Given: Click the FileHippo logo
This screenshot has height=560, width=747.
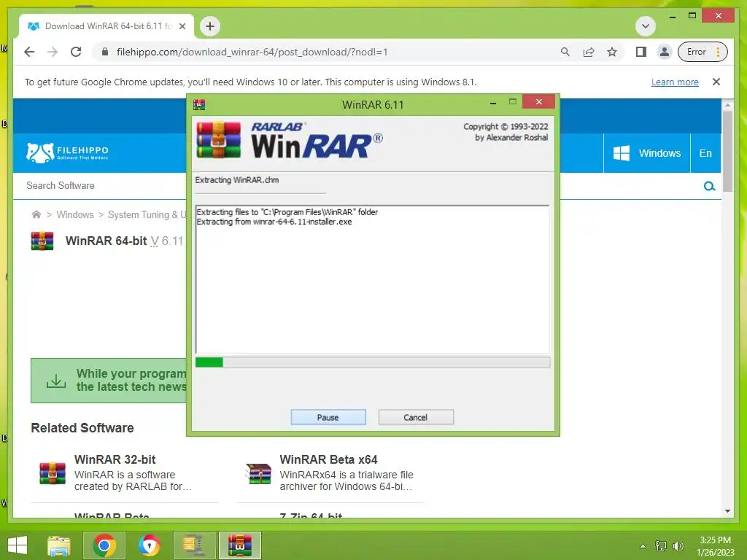Looking at the screenshot, I should tap(67, 152).
